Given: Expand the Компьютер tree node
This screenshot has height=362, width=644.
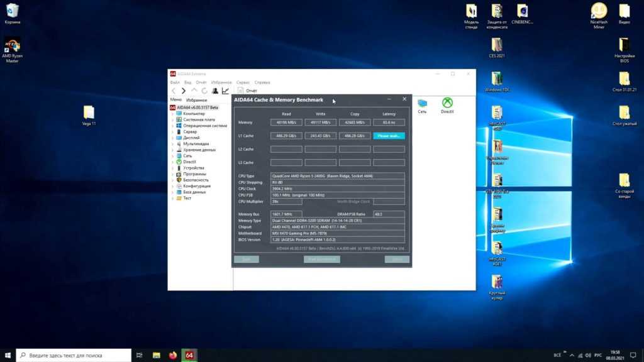Looking at the screenshot, I should (x=173, y=114).
